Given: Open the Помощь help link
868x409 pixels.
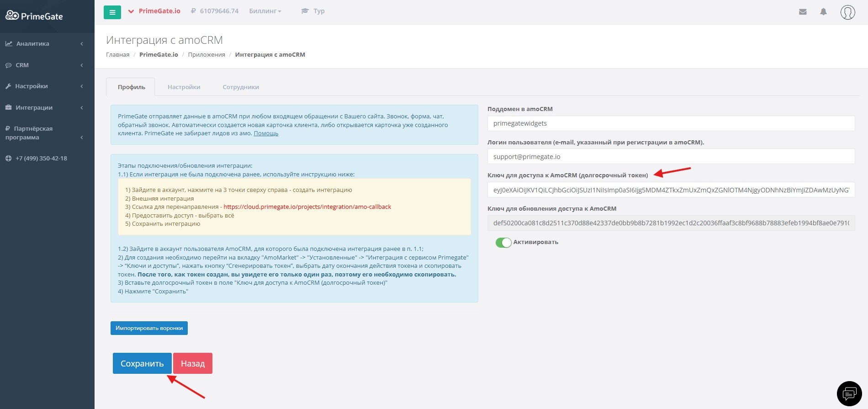Looking at the screenshot, I should click(x=266, y=133).
